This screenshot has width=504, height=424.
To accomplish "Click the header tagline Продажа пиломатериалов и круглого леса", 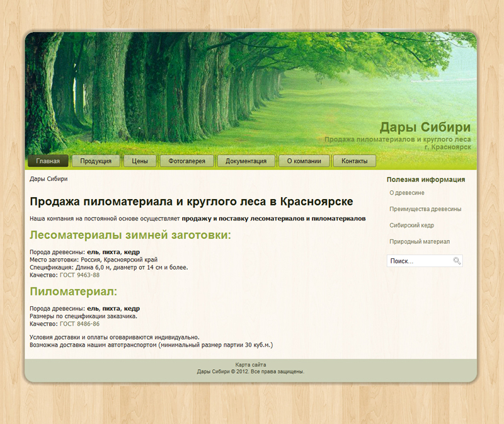I will click(x=398, y=139).
